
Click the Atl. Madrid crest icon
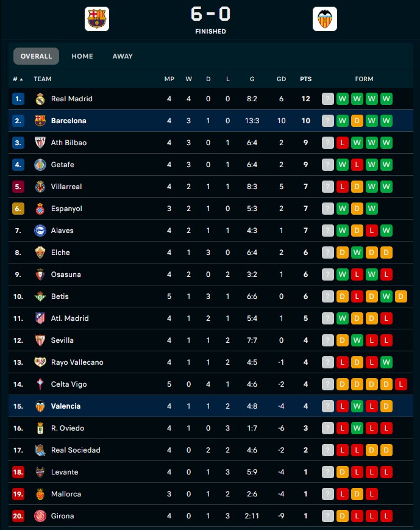pyautogui.click(x=40, y=318)
